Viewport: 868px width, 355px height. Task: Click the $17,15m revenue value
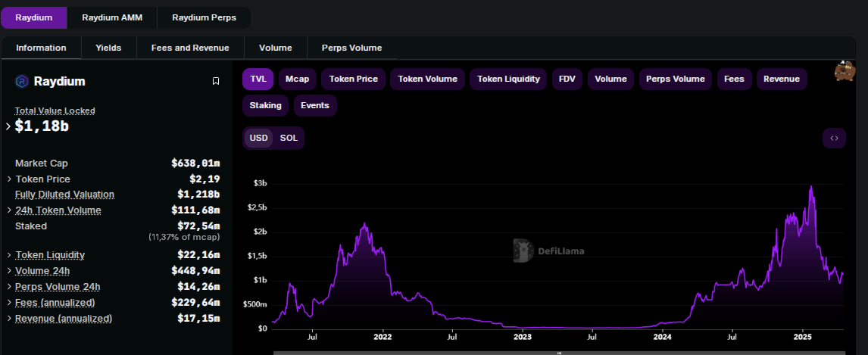pyautogui.click(x=198, y=319)
